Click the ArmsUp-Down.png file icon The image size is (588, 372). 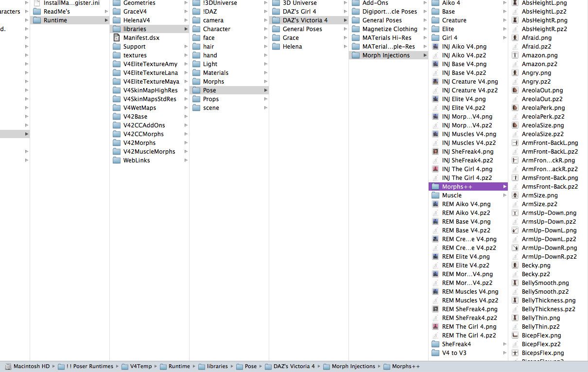pyautogui.click(x=515, y=213)
